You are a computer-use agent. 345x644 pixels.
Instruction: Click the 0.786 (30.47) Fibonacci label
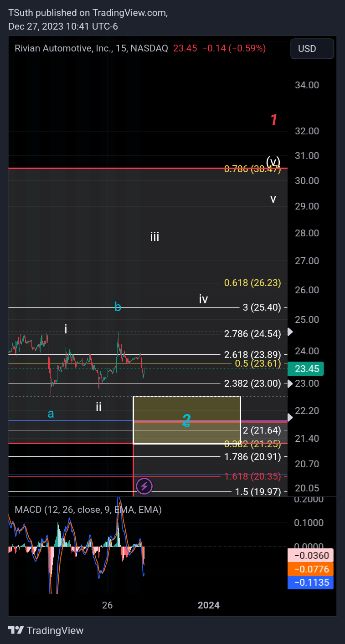coord(252,169)
